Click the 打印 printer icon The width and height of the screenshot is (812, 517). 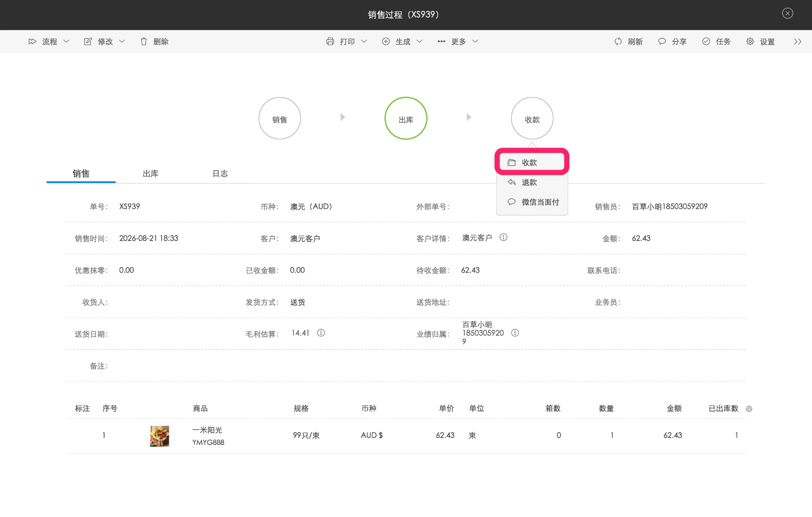[330, 41]
